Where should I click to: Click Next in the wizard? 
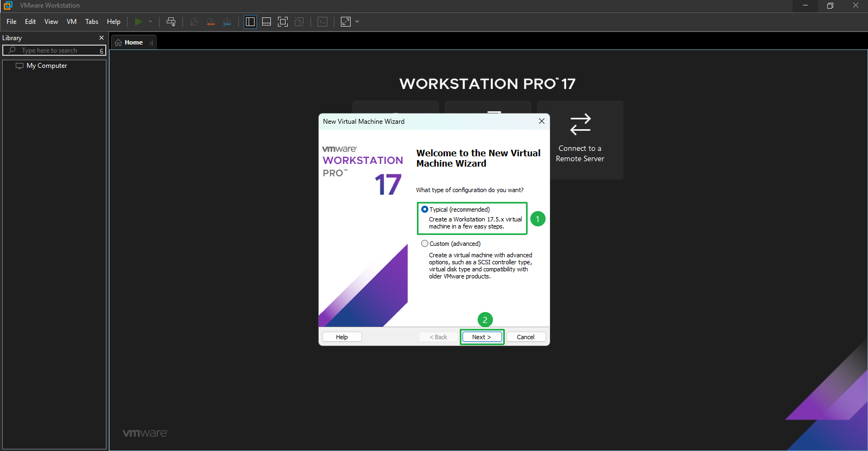tap(482, 337)
